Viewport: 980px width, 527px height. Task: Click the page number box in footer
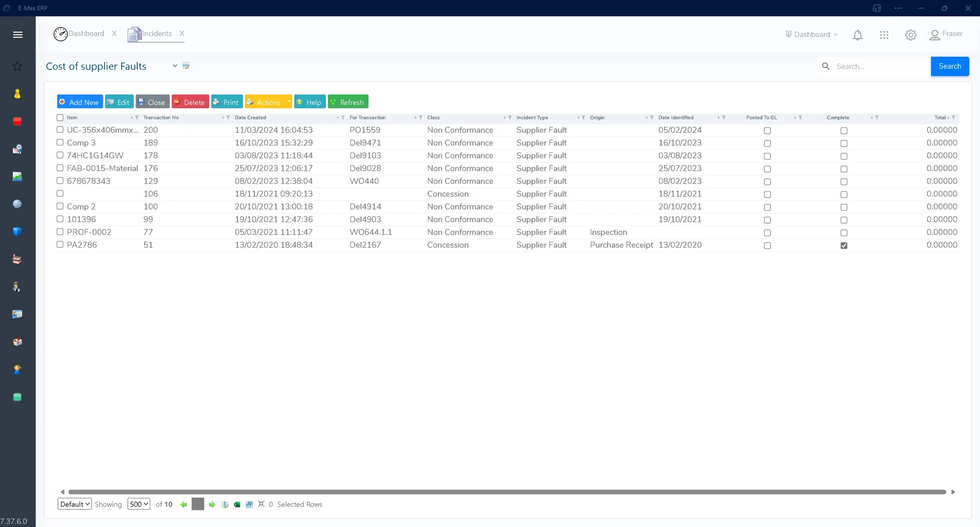198,504
